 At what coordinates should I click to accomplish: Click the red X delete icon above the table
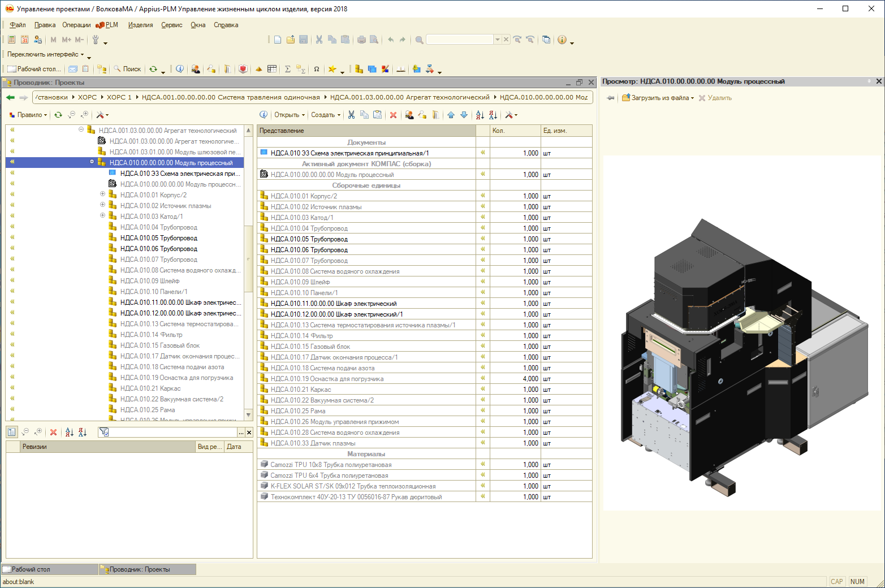click(x=394, y=115)
